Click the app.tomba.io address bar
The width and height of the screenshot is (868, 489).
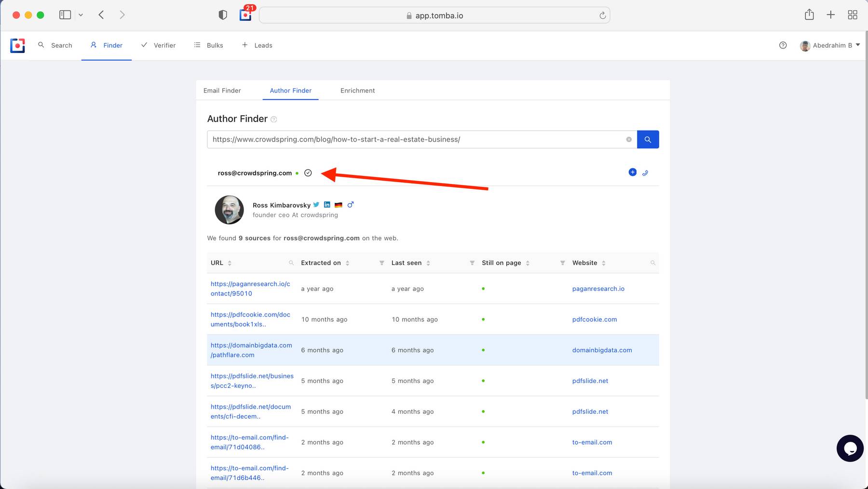[x=434, y=15]
